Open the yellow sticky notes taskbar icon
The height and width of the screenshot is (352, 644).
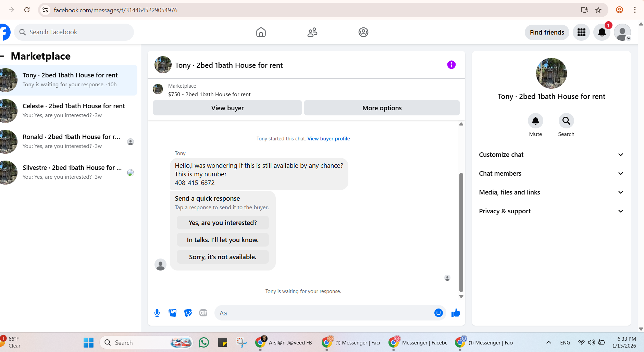pyautogui.click(x=223, y=342)
